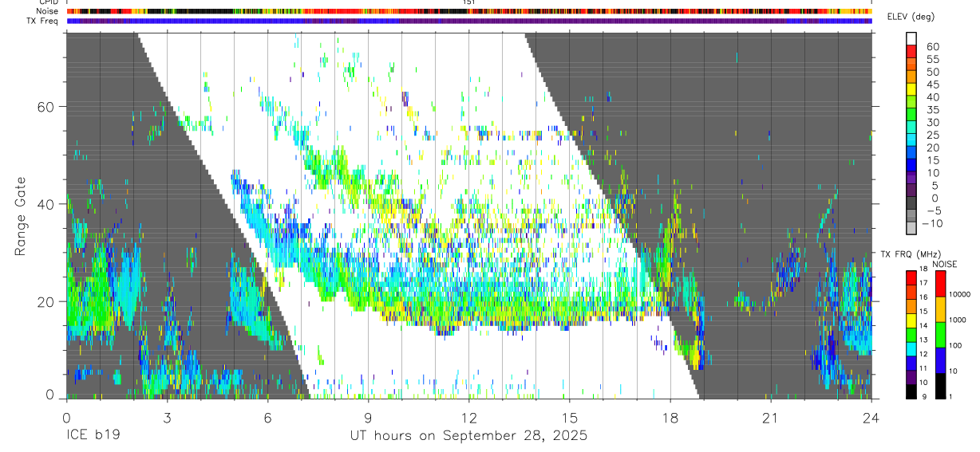Image resolution: width=980 pixels, height=452 pixels.
Task: Click NOISE scale label '1000'
Action: click(958, 320)
